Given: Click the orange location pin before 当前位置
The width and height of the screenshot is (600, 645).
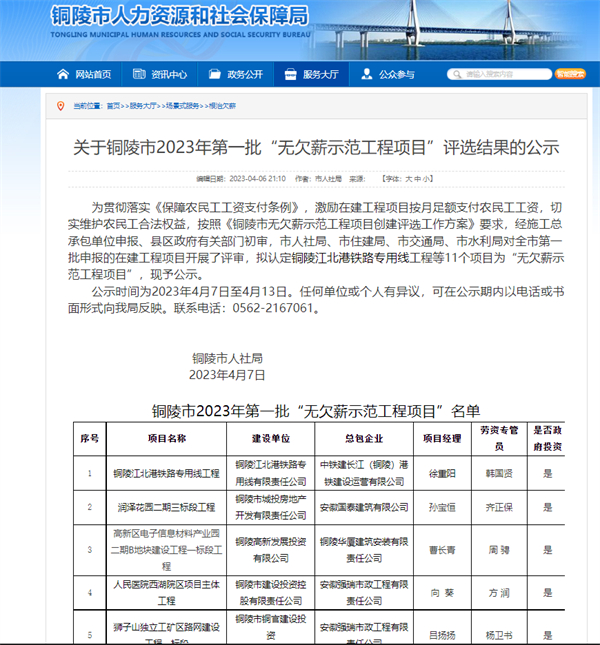Looking at the screenshot, I should point(60,105).
